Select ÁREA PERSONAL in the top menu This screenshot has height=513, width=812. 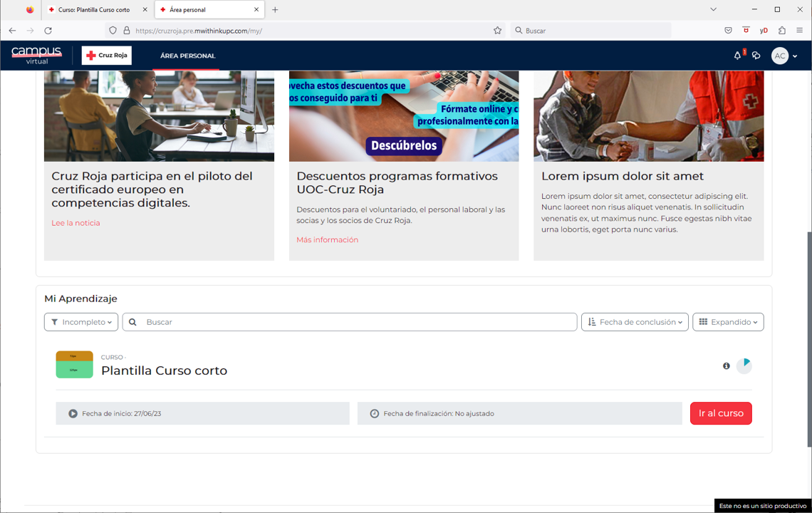(187, 55)
